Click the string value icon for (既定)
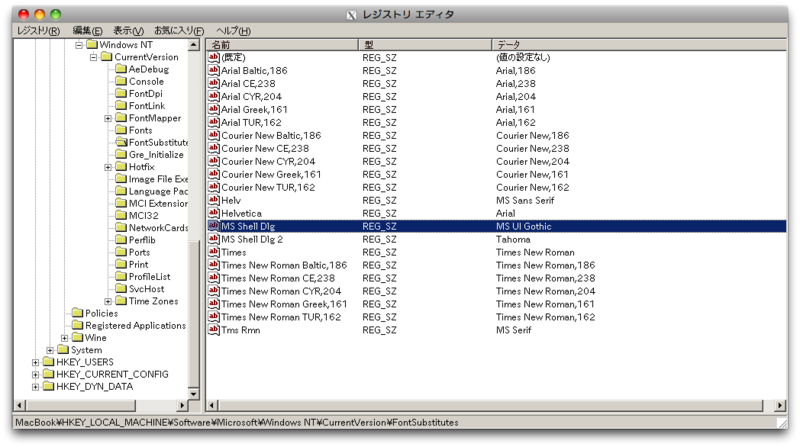 214,57
